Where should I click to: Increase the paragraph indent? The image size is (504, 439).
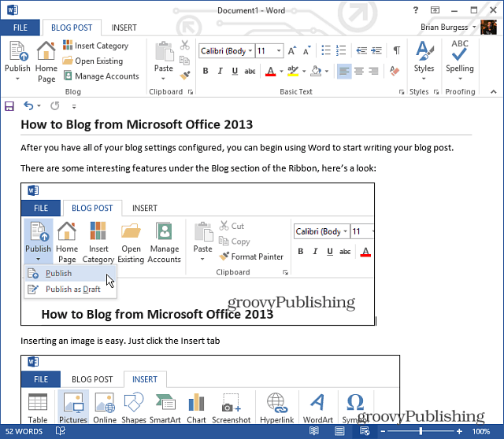376,50
